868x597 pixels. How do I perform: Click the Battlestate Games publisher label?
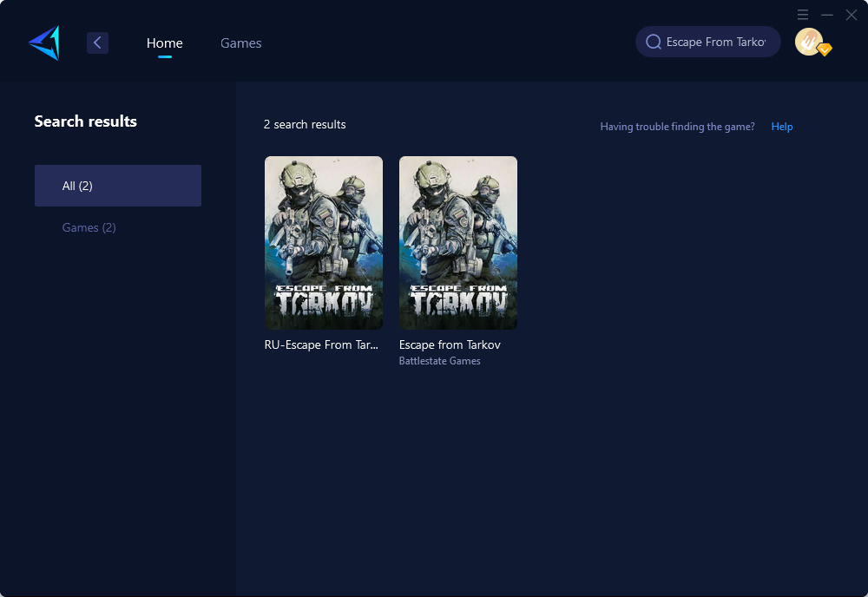pyautogui.click(x=439, y=361)
